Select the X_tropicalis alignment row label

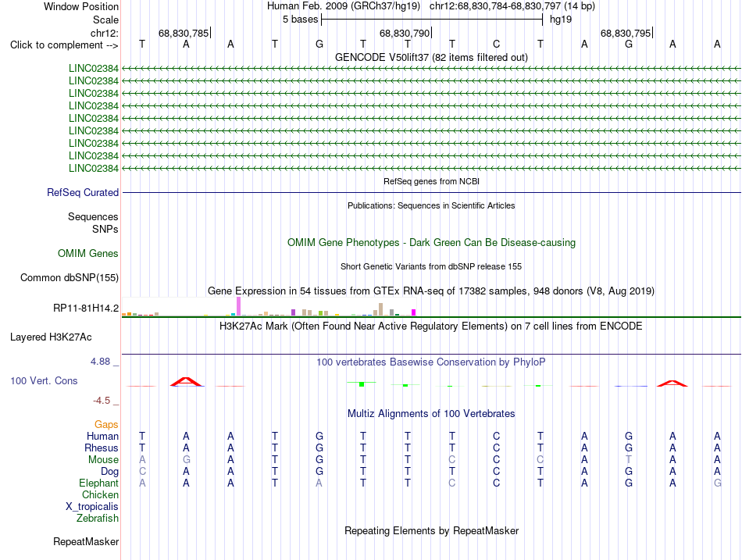click(92, 507)
